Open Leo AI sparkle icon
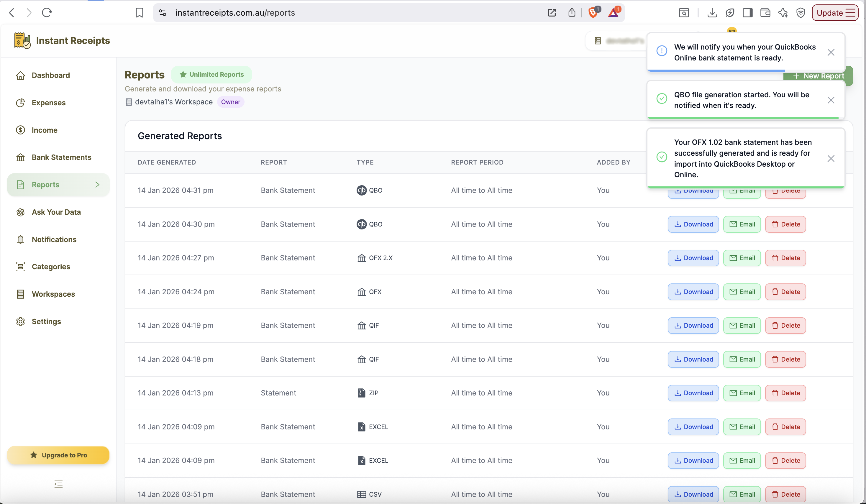This screenshot has height=504, width=866. click(x=783, y=13)
